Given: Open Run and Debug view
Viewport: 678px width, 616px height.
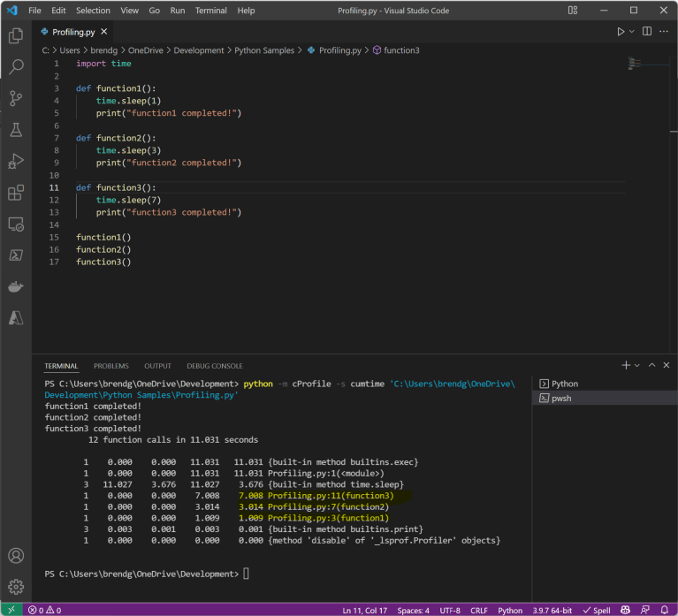Looking at the screenshot, I should click(16, 161).
